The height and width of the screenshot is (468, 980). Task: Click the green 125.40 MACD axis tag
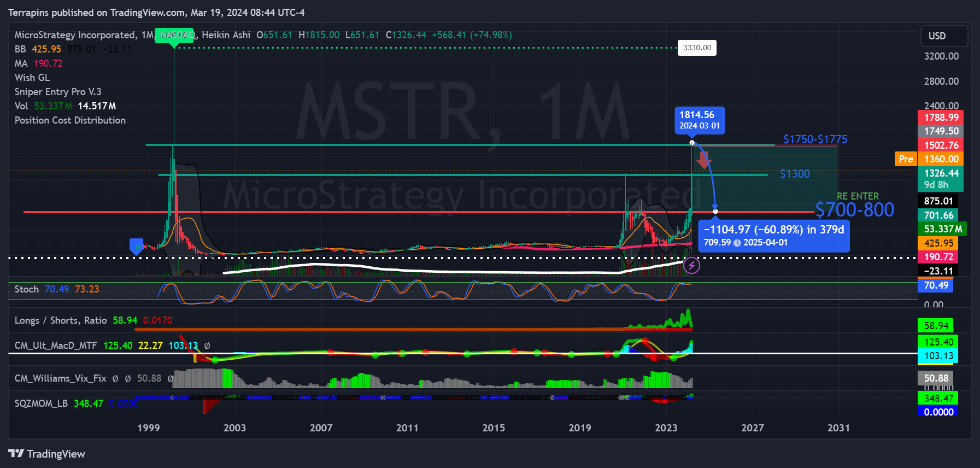click(938, 342)
